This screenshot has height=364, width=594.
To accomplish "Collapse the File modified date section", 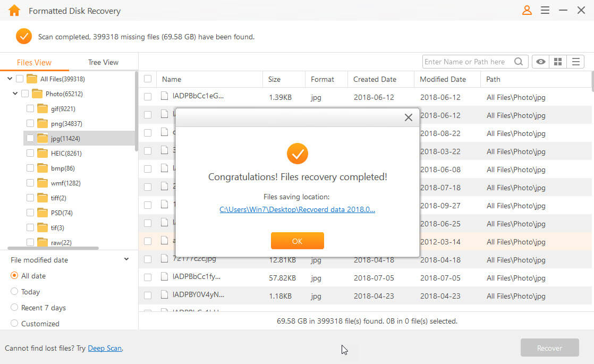I will pos(126,259).
